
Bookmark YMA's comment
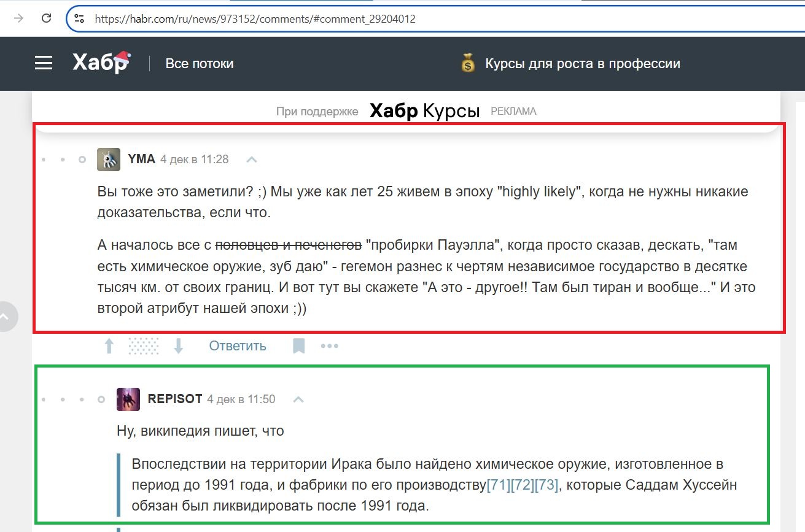coord(299,345)
